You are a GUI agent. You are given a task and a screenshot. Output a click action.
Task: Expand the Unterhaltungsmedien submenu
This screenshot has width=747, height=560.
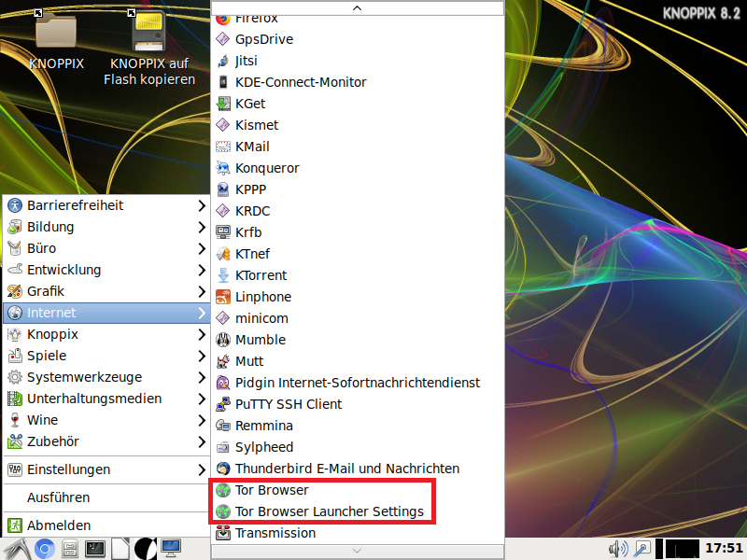click(106, 399)
